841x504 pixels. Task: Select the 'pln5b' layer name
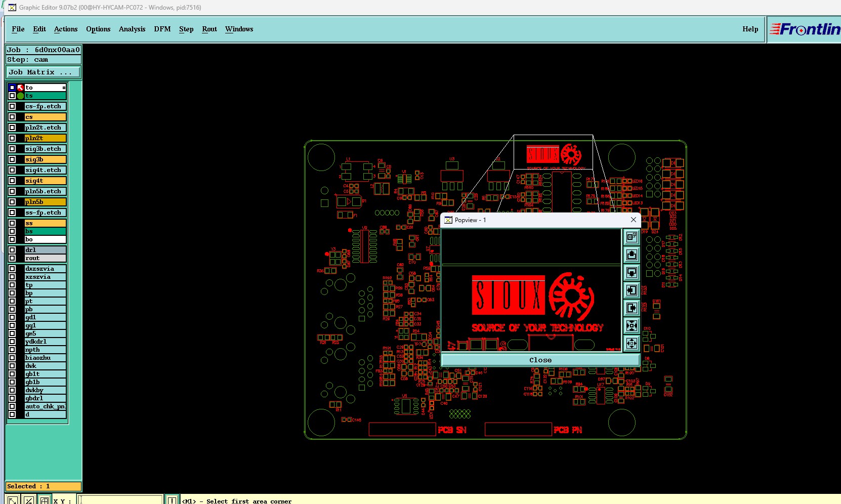46,202
